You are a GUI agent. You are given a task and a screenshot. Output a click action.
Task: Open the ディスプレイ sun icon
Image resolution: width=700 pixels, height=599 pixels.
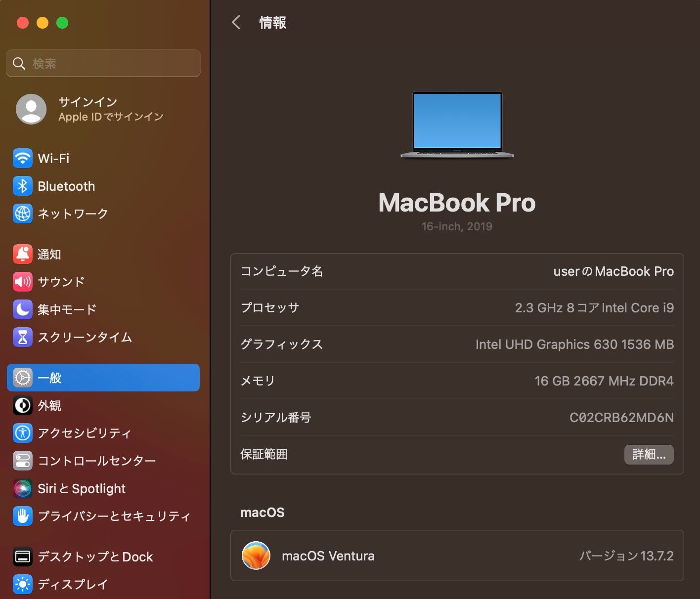coord(23,584)
